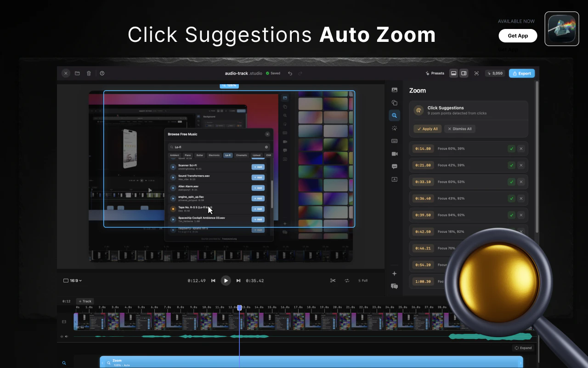
Task: Add the Alien Alarm.wav track
Action: click(x=258, y=188)
